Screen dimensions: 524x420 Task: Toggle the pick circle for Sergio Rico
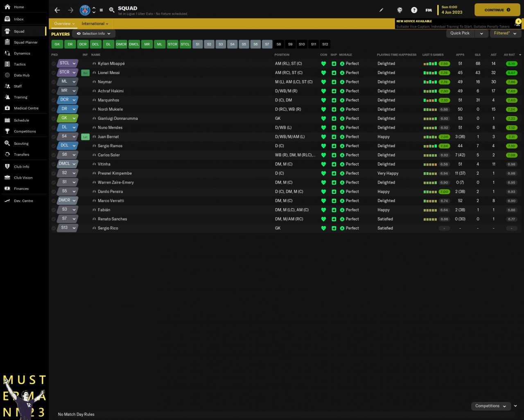click(x=54, y=228)
